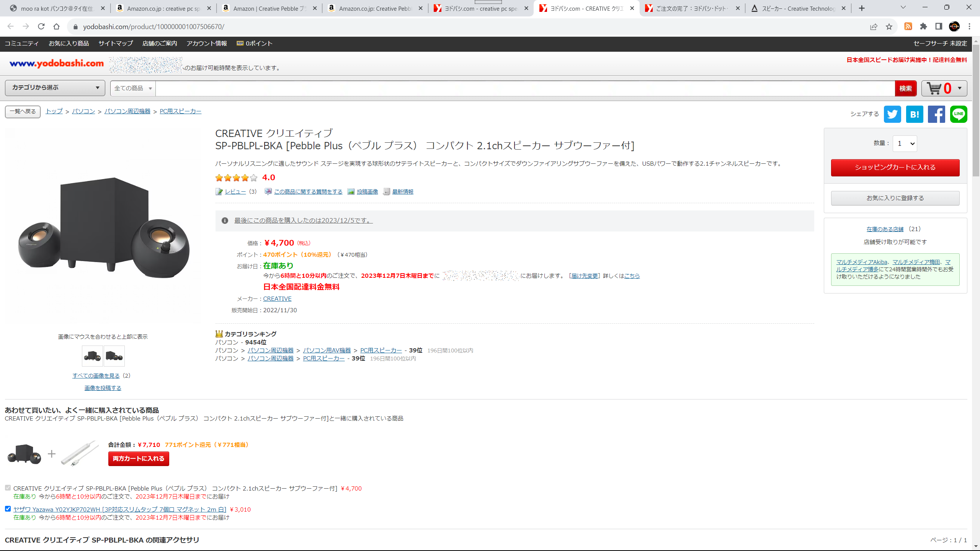The width and height of the screenshot is (980, 551).
Task: Open new browser tab with plus
Action: pyautogui.click(x=862, y=8)
